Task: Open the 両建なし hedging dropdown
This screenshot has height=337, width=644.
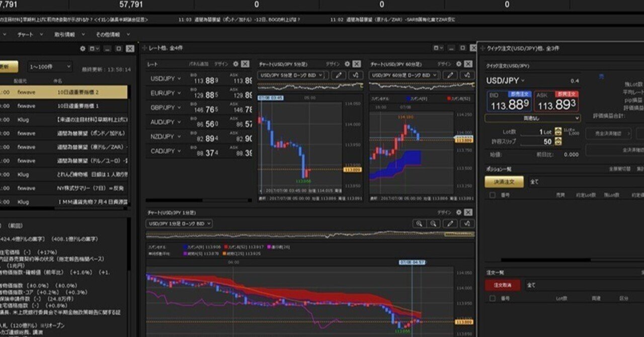Action: pos(533,118)
